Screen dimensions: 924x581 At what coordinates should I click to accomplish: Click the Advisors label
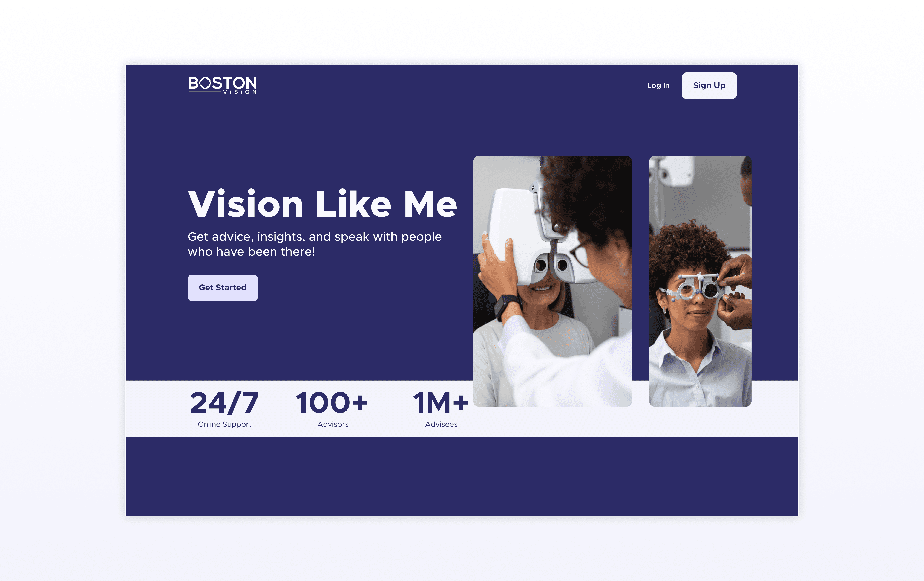[333, 424]
